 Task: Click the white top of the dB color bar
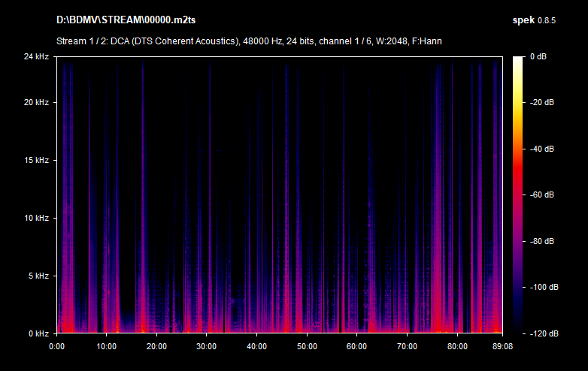pyautogui.click(x=519, y=60)
